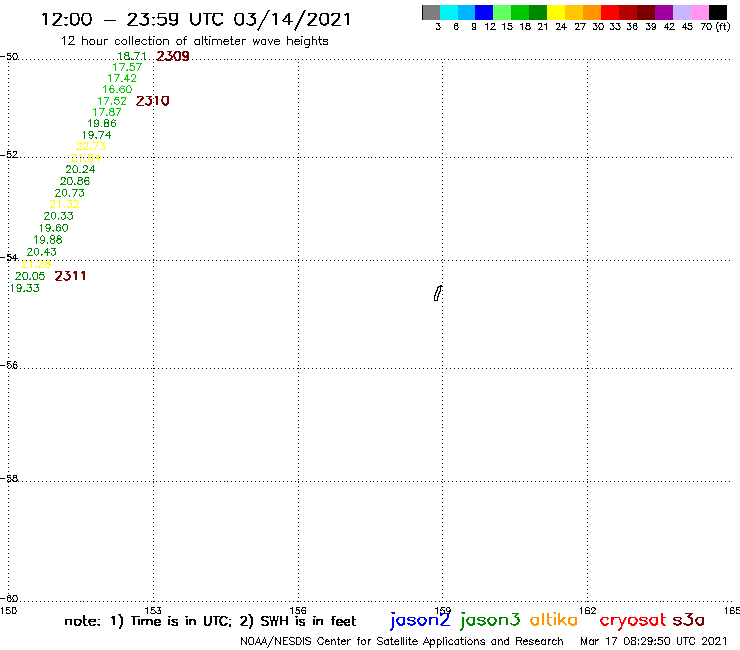Click the 156 longitude axis label
740x650 pixels.
298,611
